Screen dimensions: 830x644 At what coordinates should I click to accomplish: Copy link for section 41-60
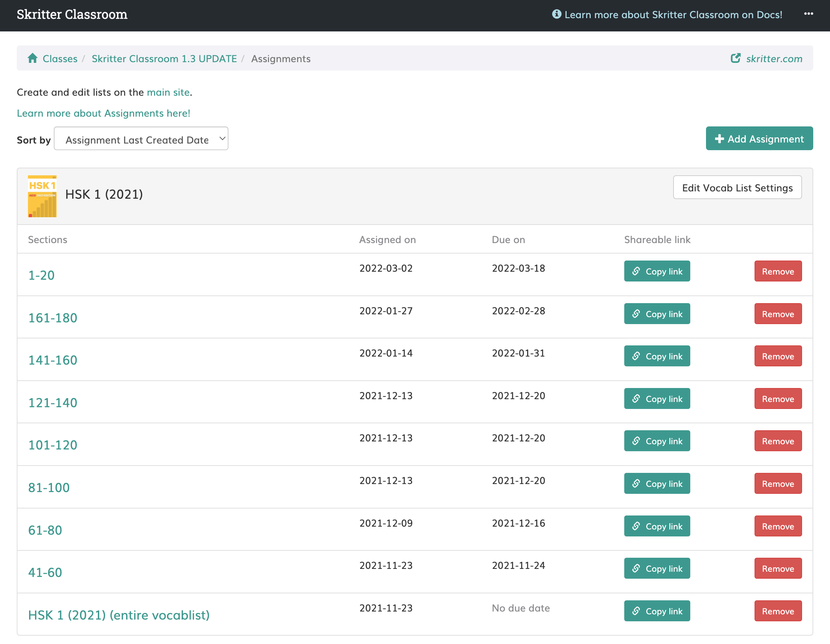click(x=657, y=568)
